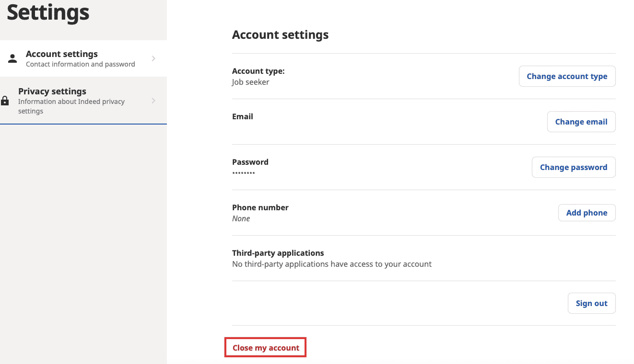Click the Sign out button
Image resolution: width=634 pixels, height=364 pixels.
pos(591,303)
